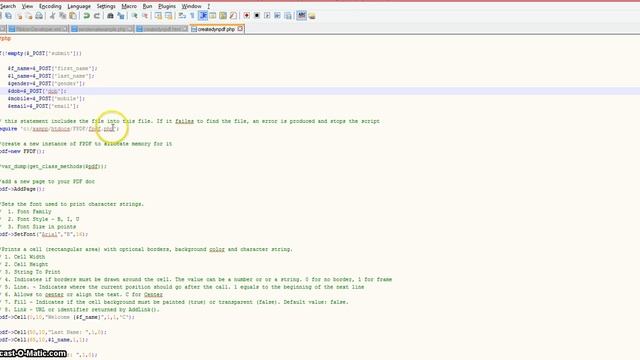Place cursor in $f_name=$_POST line
This screenshot has width=640, height=360.
[x=52, y=68]
